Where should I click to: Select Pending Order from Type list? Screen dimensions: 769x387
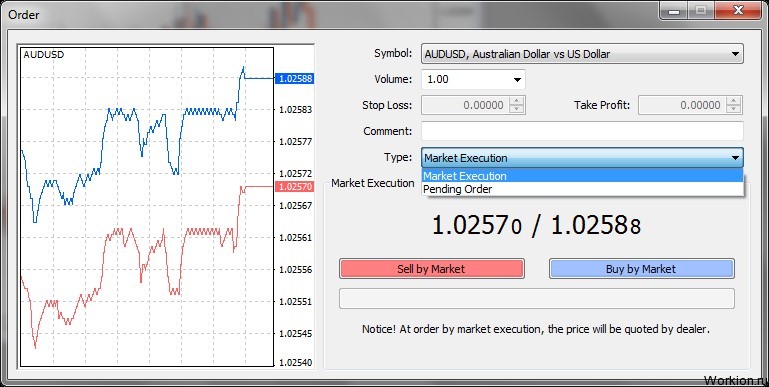[x=582, y=189]
